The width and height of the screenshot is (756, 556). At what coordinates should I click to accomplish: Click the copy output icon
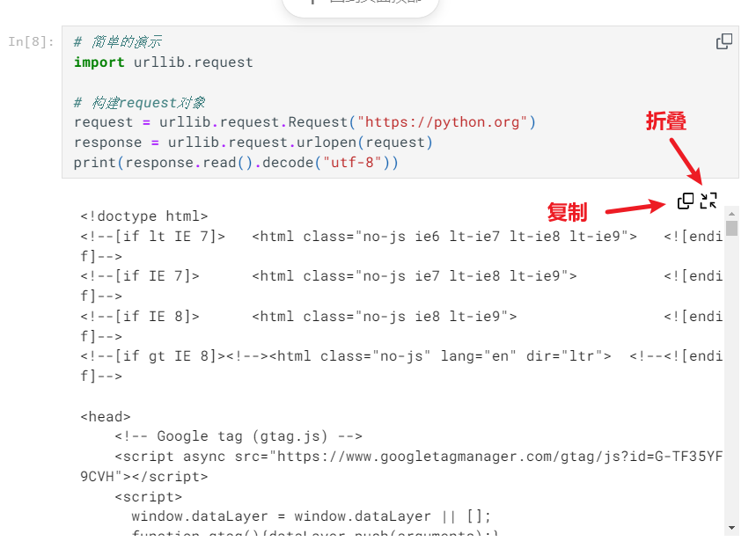click(x=686, y=201)
